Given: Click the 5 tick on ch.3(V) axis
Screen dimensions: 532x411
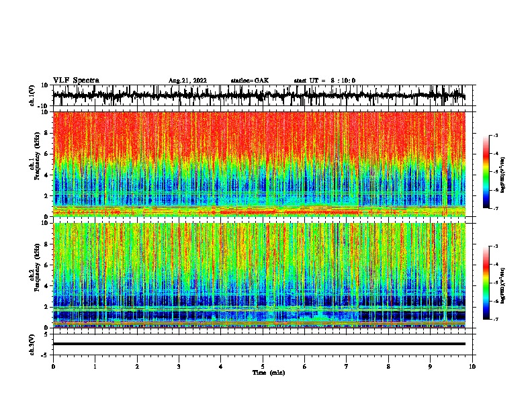Looking at the screenshot, I should (46, 334).
